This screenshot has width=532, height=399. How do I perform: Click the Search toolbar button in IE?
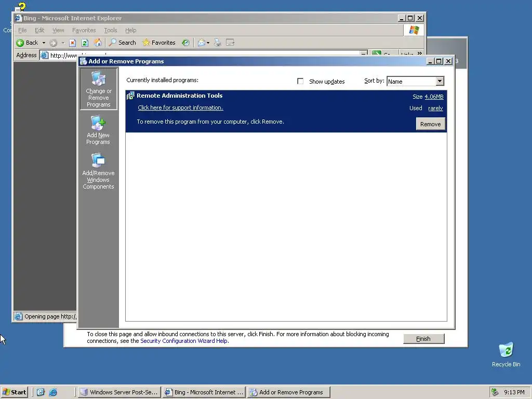[x=123, y=43]
